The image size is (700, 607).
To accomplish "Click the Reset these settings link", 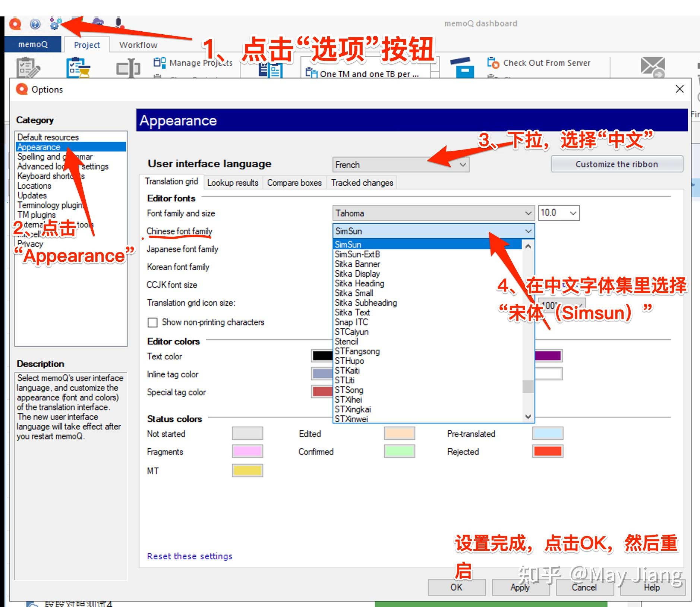I will coord(190,556).
